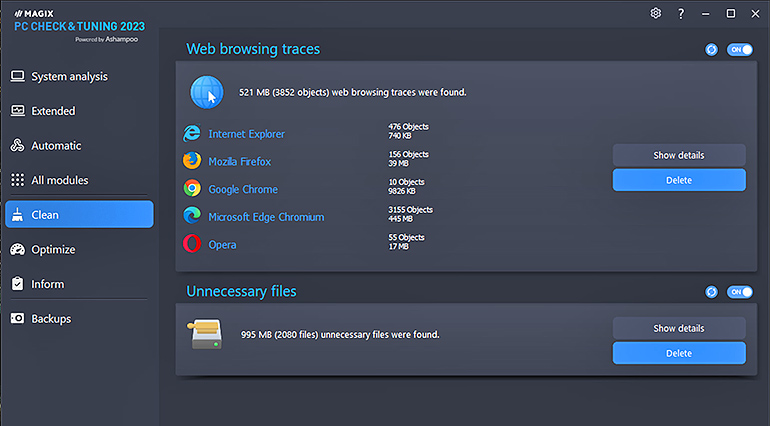Delete the unnecessary files
This screenshot has height=426, width=770.
(x=679, y=353)
